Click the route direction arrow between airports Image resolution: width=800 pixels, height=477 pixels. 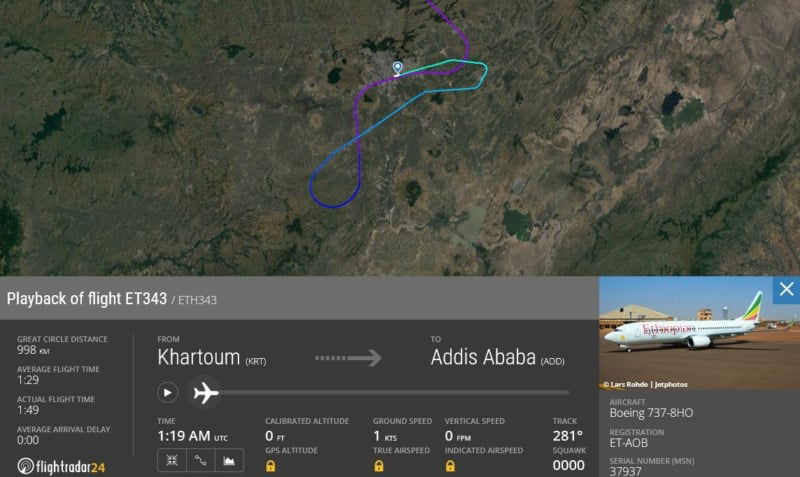click(349, 357)
